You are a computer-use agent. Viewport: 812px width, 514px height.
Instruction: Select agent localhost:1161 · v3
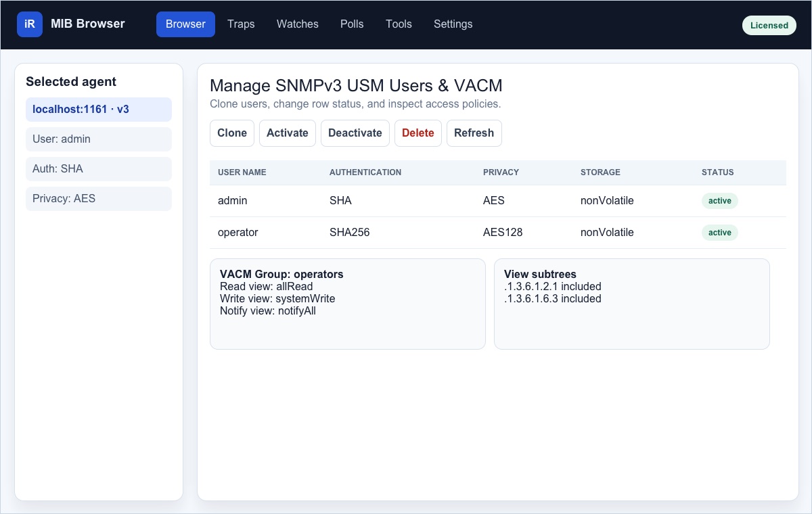[99, 110]
